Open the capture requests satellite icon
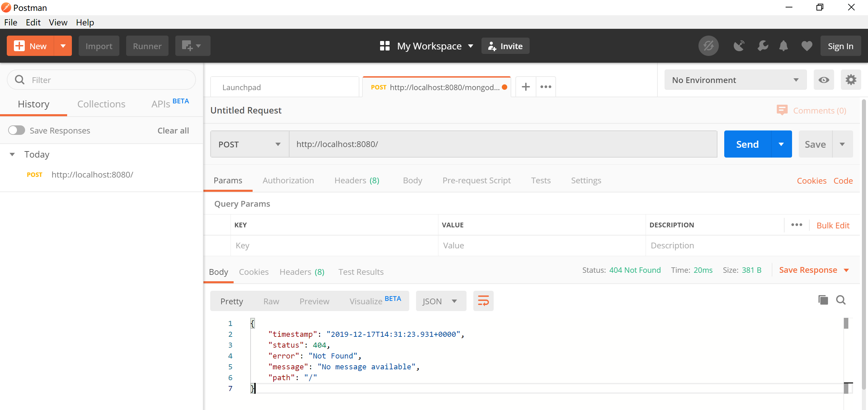The image size is (868, 410). (739, 46)
